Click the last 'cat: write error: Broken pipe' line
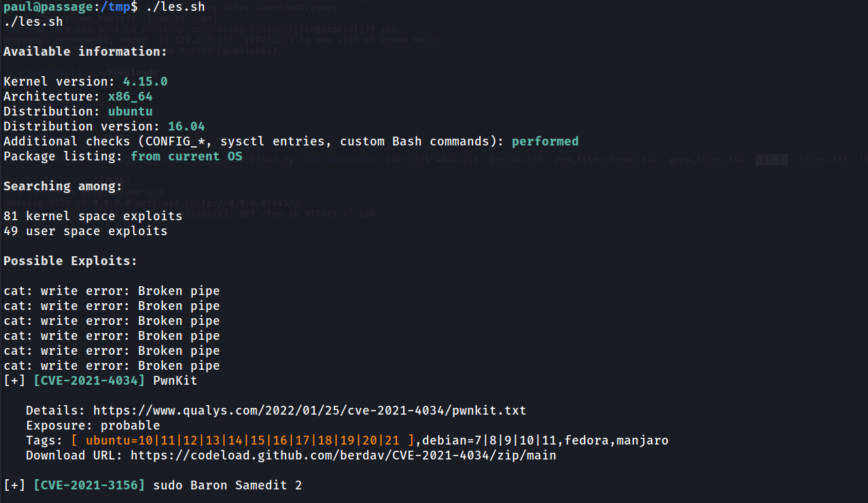Screen dimensions: 868x503 [x=112, y=366]
